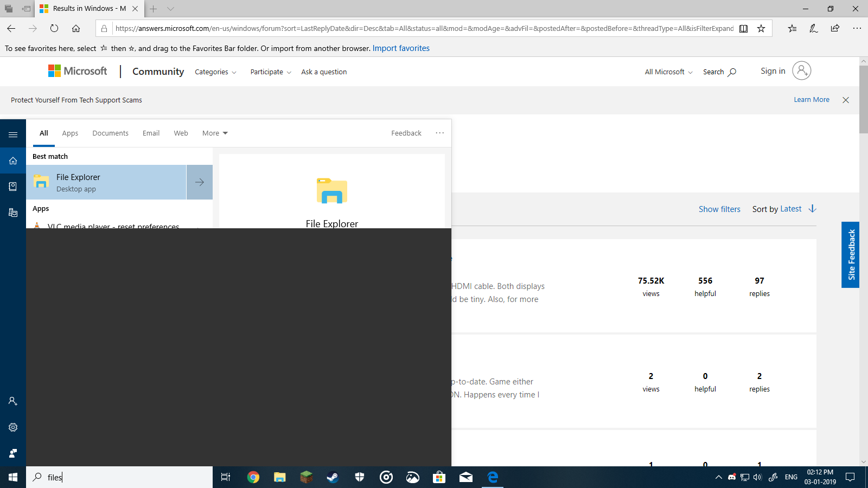Click Sign in on Microsoft page
The height and width of the screenshot is (488, 868).
[773, 71]
